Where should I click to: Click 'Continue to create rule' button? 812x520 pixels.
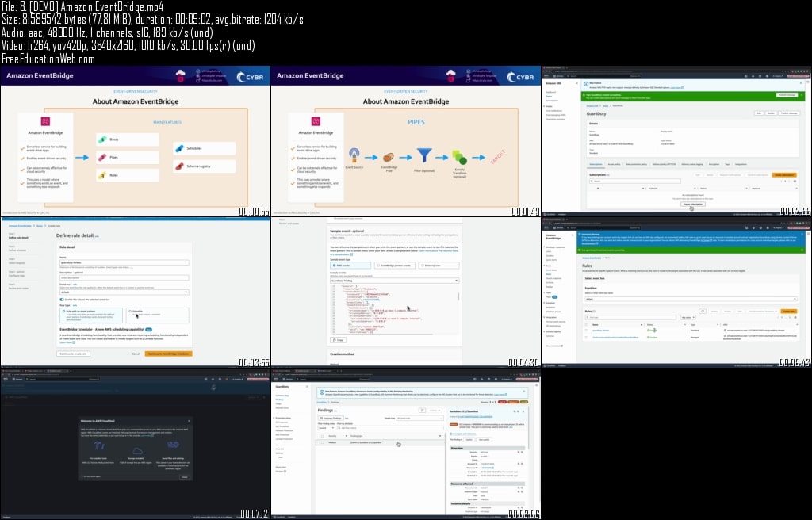[73, 354]
